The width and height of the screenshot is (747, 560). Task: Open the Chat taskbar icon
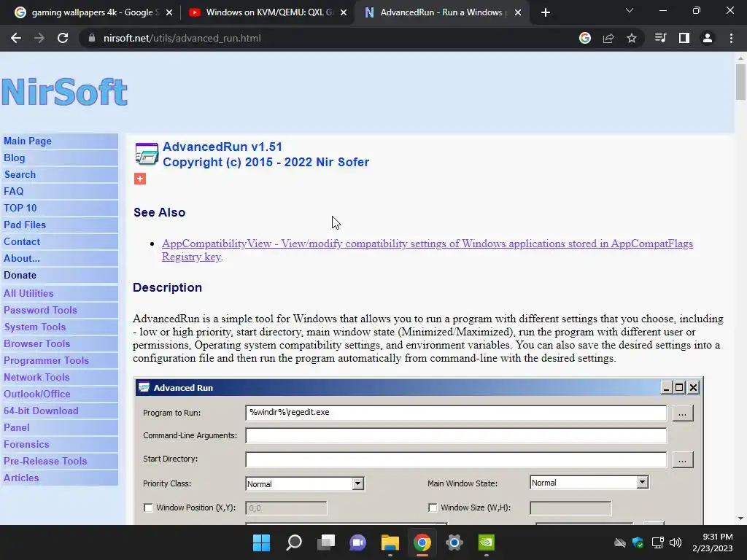[357, 542]
